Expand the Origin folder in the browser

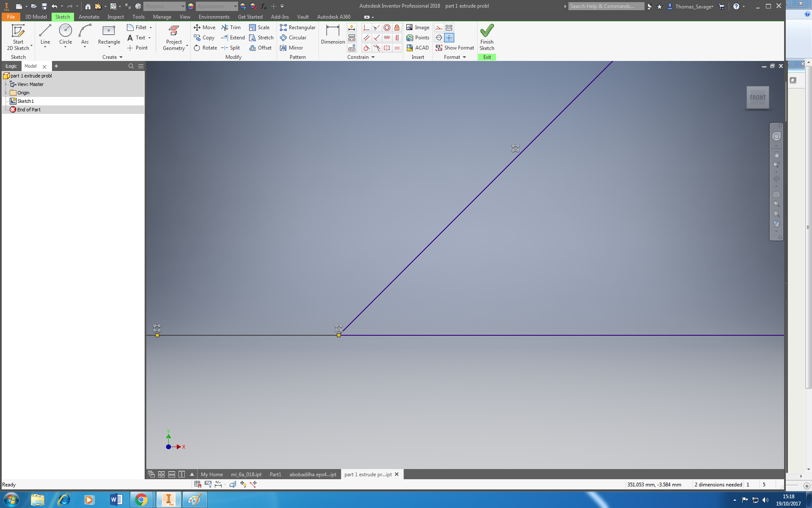5,92
